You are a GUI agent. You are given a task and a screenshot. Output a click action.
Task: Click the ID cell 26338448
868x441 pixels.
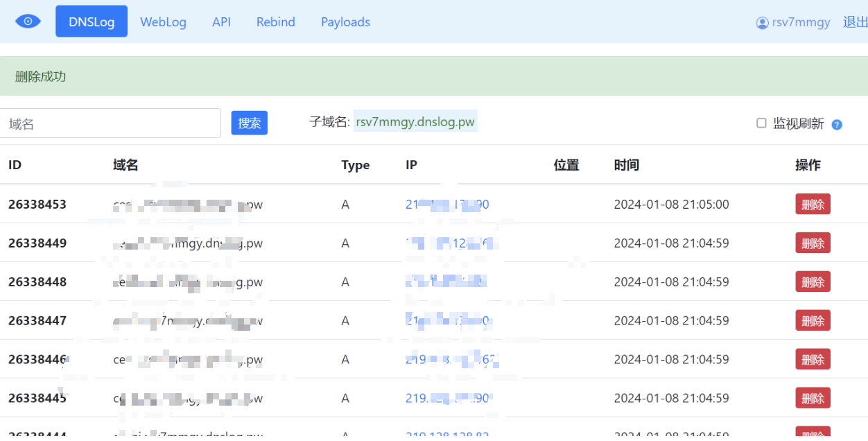click(x=37, y=282)
